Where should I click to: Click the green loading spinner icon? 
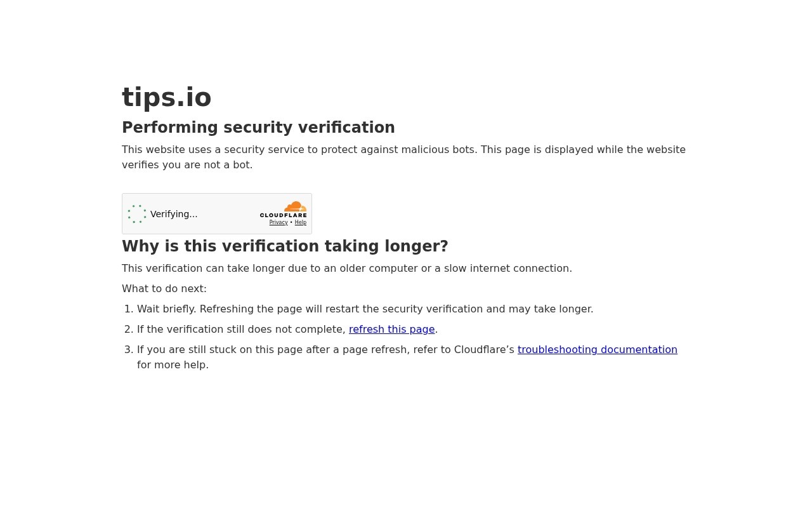tap(137, 214)
